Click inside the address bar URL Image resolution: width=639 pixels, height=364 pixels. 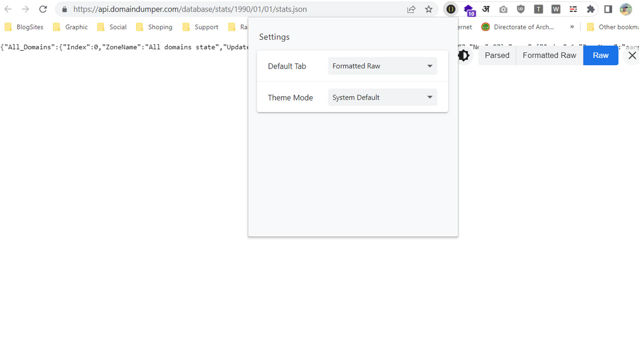coord(189,9)
